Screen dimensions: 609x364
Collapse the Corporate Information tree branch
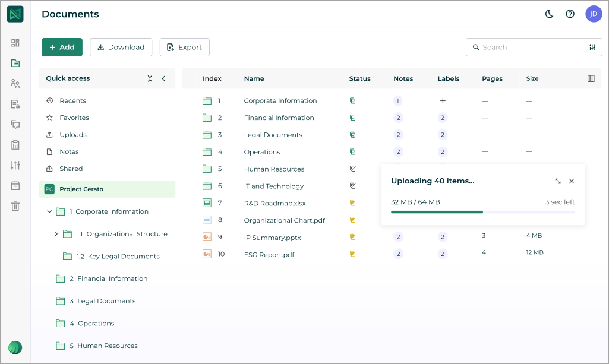[50, 211]
